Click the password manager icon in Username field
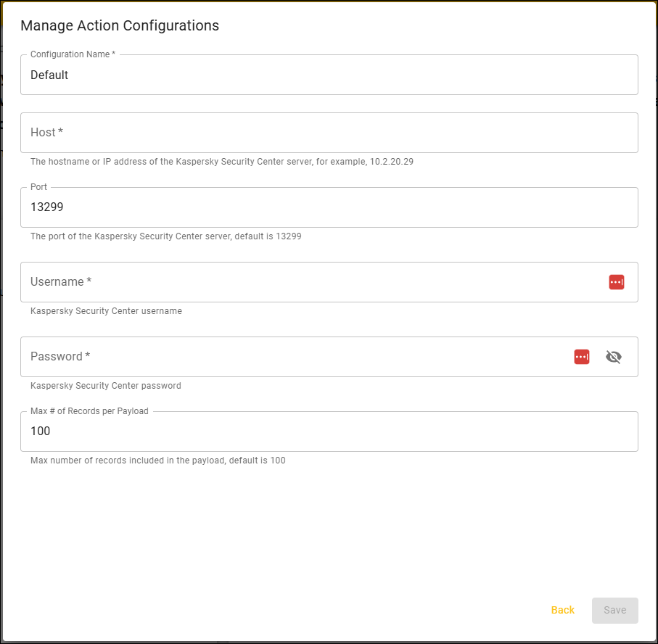658x644 pixels. tap(617, 282)
